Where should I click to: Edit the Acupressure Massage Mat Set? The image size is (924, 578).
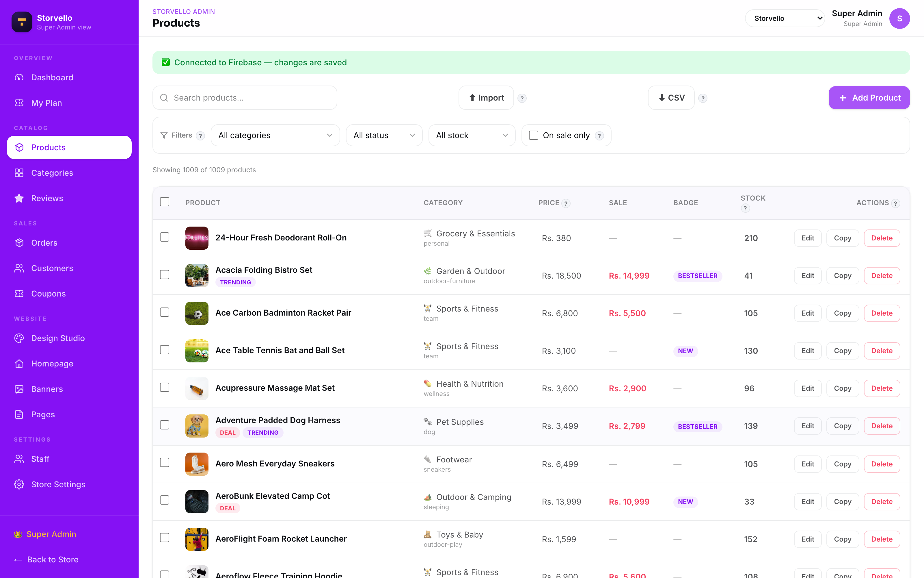click(808, 388)
